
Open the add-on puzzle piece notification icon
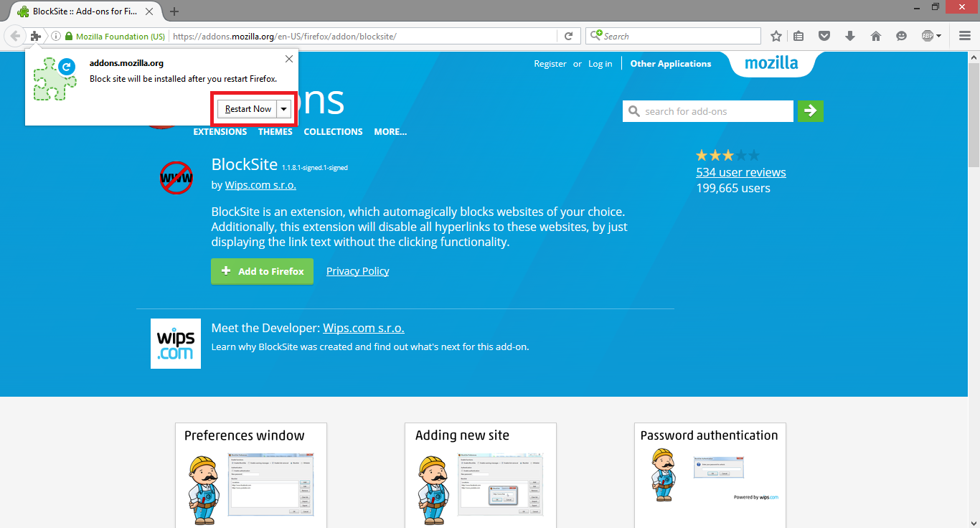36,36
